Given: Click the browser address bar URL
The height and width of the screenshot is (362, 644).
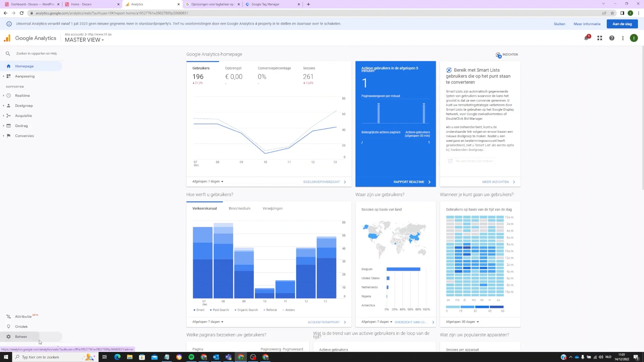Looking at the screenshot, I should coord(112,13).
